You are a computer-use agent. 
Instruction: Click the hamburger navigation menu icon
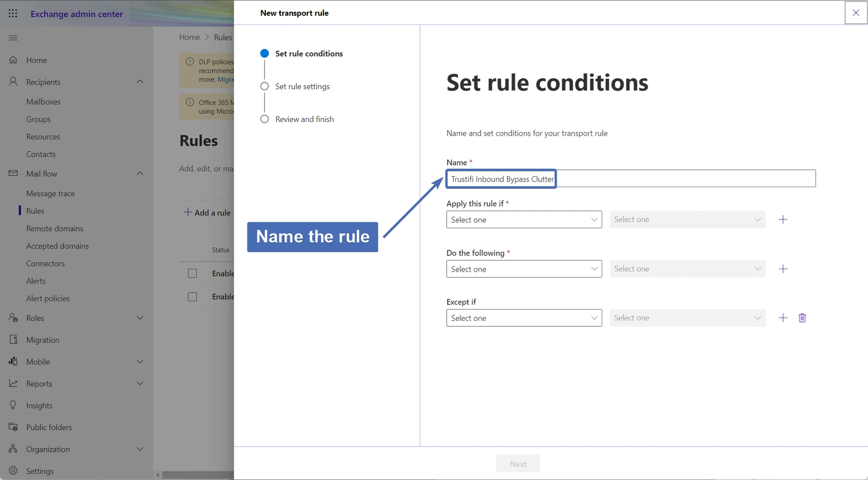pos(13,38)
